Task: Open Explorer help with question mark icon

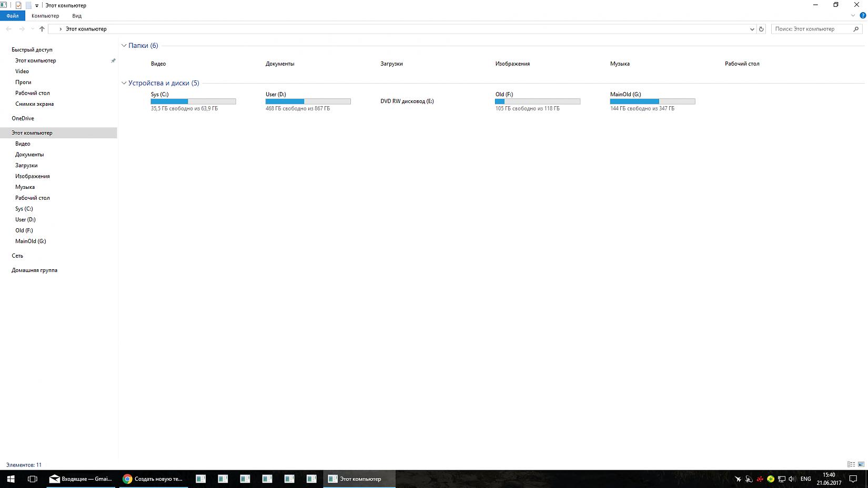Action: point(863,16)
